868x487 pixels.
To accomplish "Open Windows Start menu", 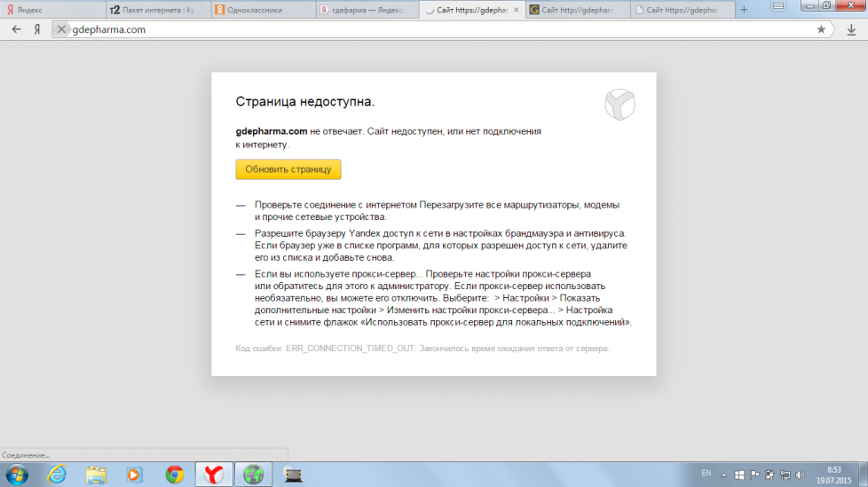I will tap(16, 475).
